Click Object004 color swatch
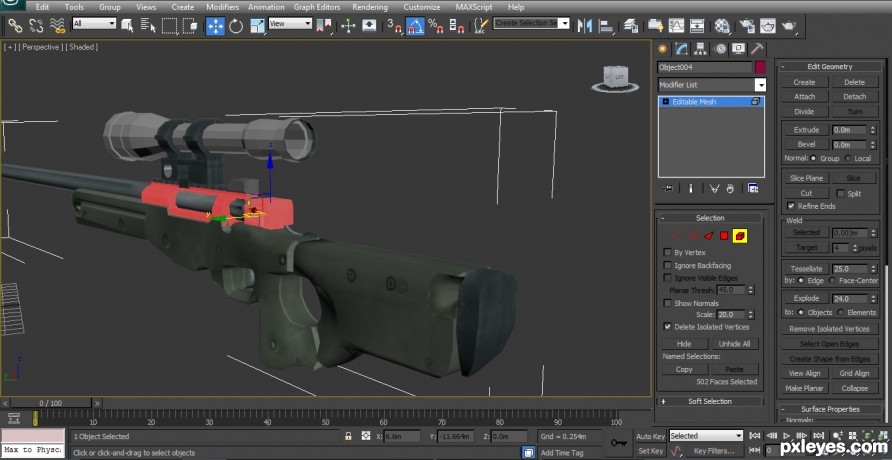The image size is (892, 460). point(760,67)
